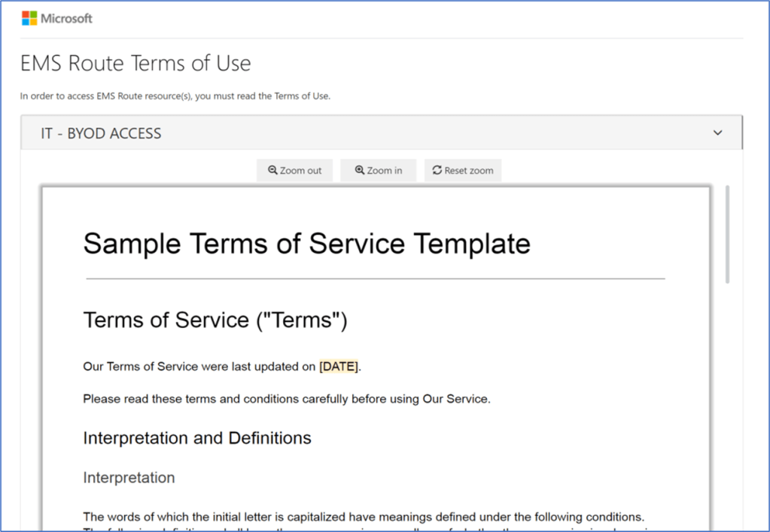
Task: Click the Sample Terms of Service Template title
Action: 306,244
